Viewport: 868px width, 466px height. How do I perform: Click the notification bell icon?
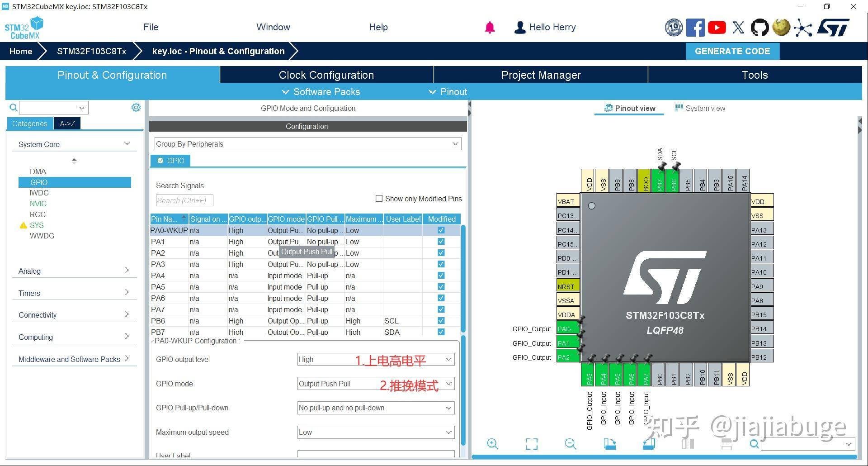pos(490,28)
